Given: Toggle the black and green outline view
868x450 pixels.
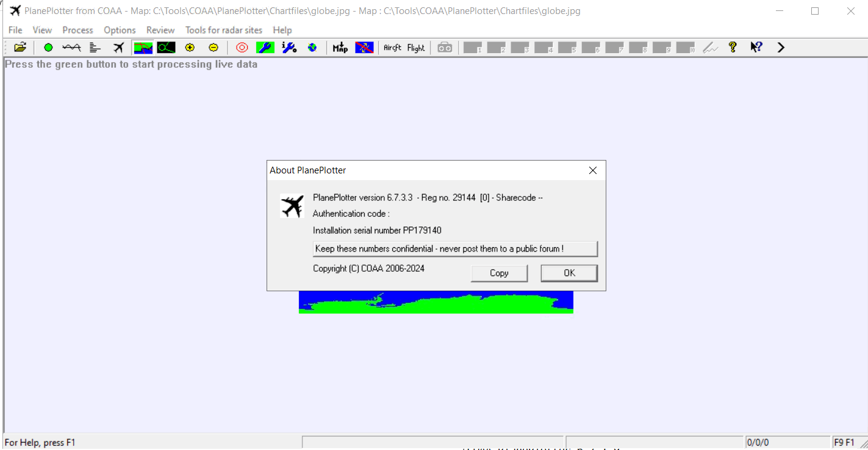Looking at the screenshot, I should pos(166,48).
